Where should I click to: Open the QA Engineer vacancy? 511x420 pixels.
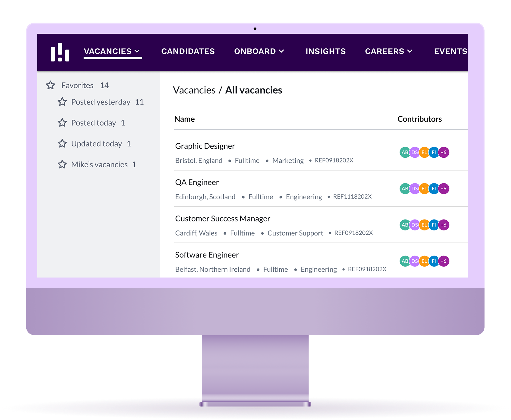[x=197, y=182]
